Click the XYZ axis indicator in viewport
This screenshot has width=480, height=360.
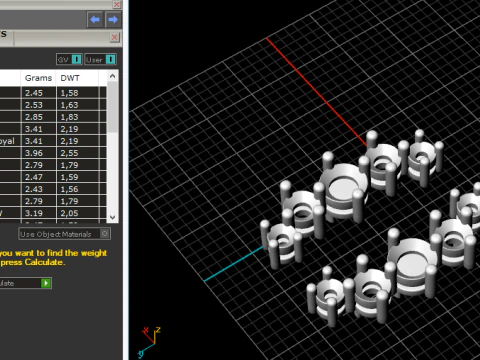click(150, 342)
